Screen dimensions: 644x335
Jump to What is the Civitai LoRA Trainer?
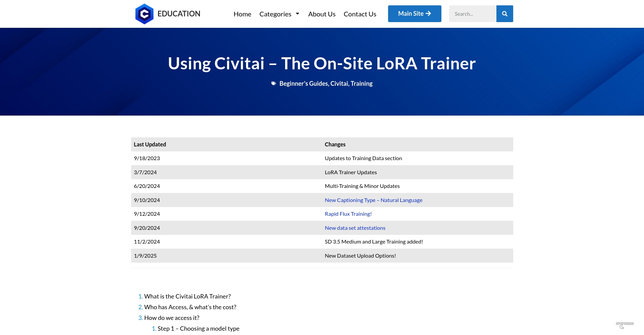coord(187,296)
